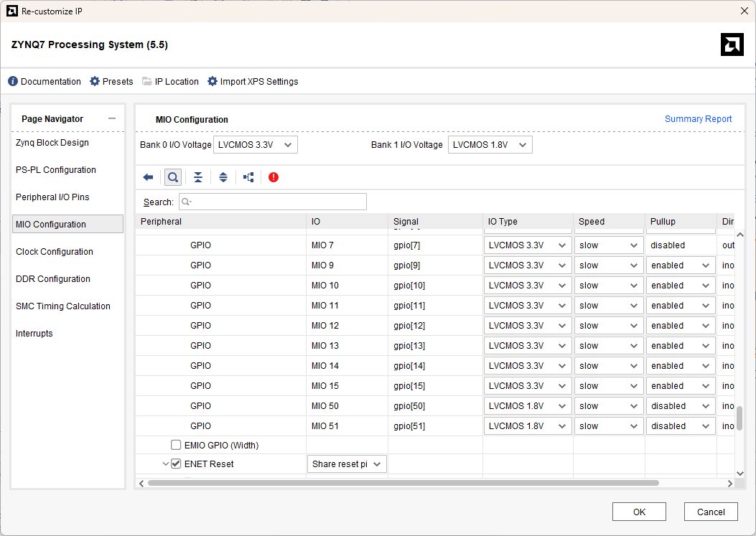756x536 pixels.
Task: Go to Clock Configuration page
Action: [55, 252]
